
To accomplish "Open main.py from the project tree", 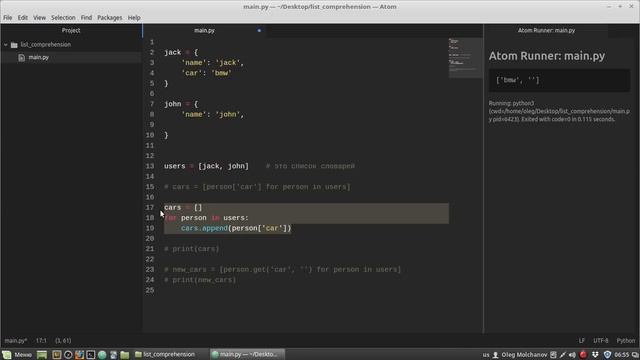I will [39, 58].
